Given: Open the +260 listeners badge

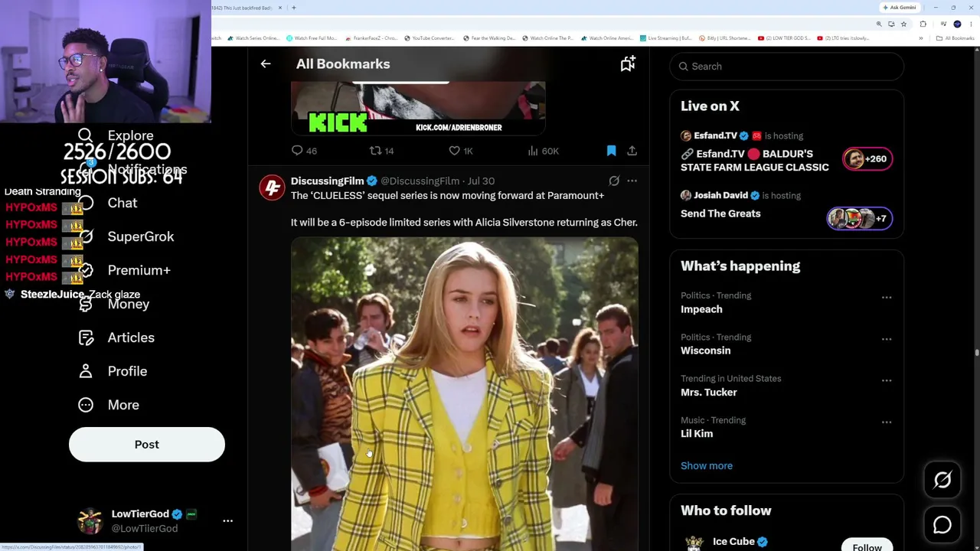Looking at the screenshot, I should coord(867,159).
